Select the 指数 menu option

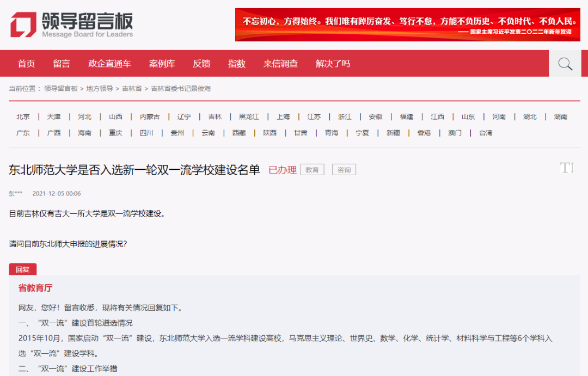pyautogui.click(x=236, y=63)
